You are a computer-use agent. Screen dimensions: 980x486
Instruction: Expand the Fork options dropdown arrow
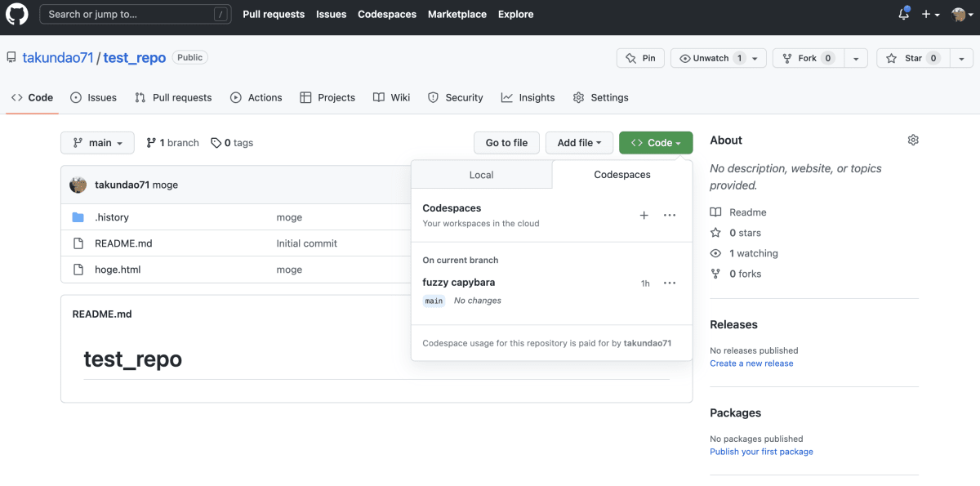tap(855, 58)
